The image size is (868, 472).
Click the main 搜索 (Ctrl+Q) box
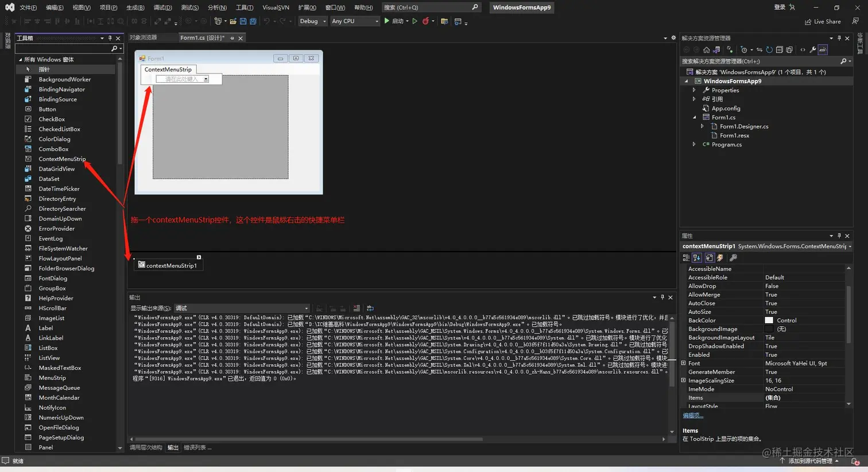(431, 7)
